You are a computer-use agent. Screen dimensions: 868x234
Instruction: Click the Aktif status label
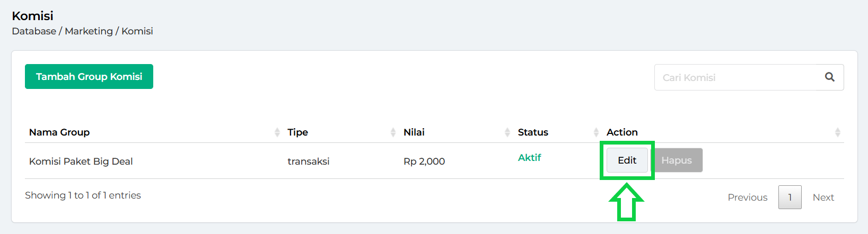point(530,158)
